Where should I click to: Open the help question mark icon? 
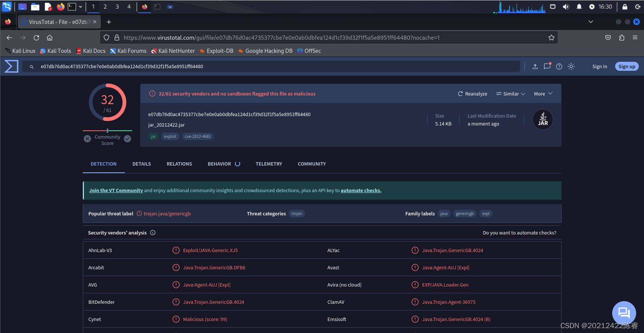click(x=559, y=66)
